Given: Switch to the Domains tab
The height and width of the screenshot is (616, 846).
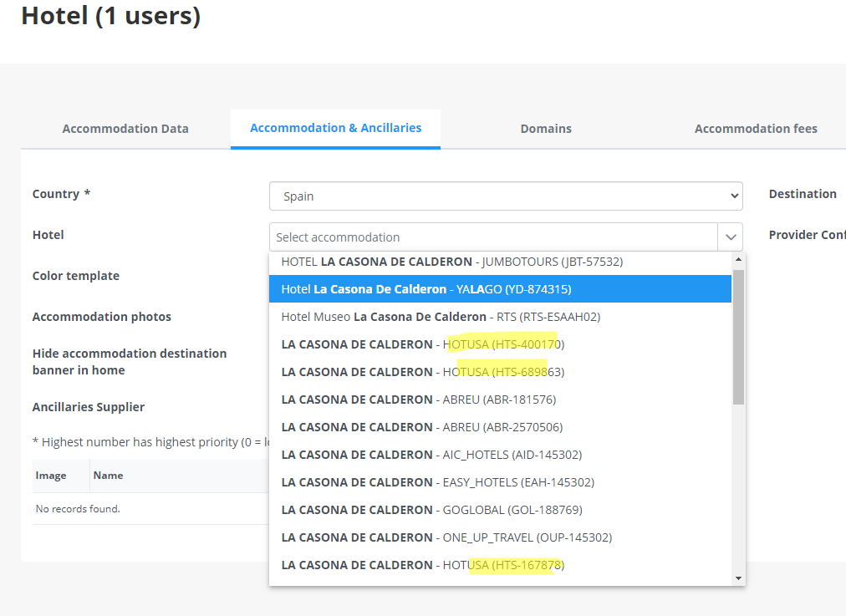Looking at the screenshot, I should coord(546,129).
